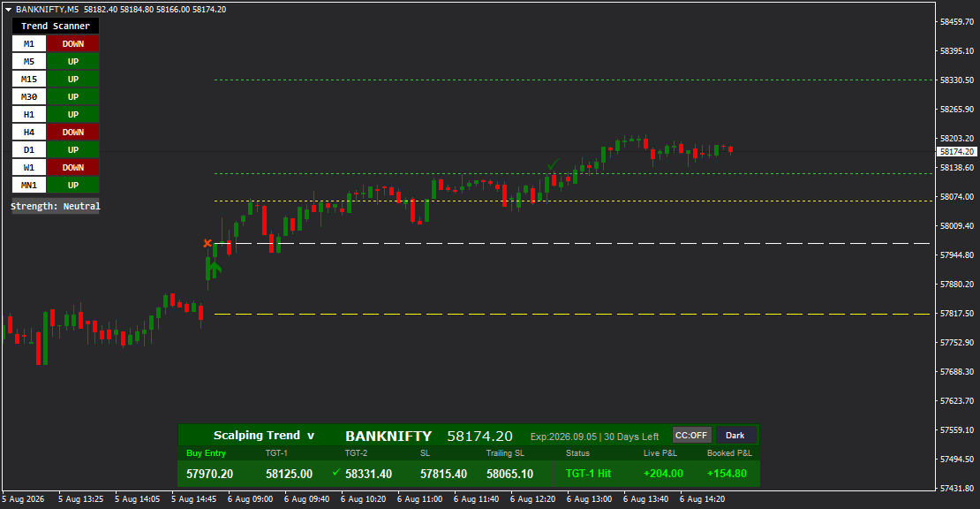Image resolution: width=980 pixels, height=509 pixels.
Task: Click the 58330.50 price axis label
Action: coord(957,80)
